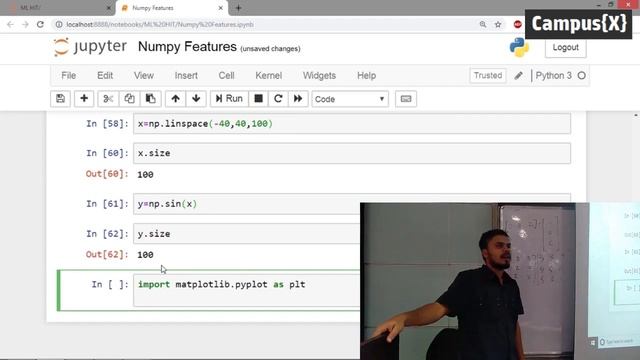The image size is (640, 360).
Task: Click the Python logo icon
Action: coord(519,47)
